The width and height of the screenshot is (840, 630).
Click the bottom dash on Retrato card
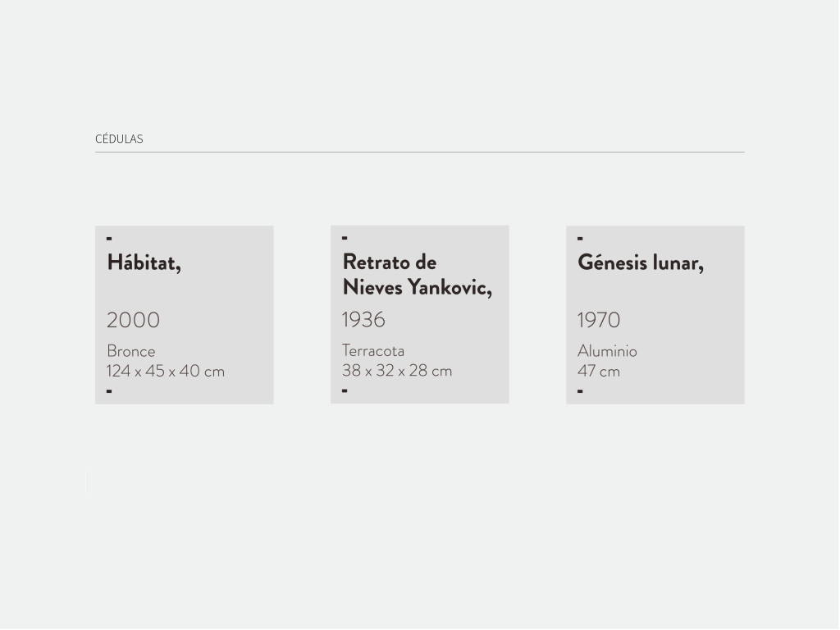(x=345, y=390)
